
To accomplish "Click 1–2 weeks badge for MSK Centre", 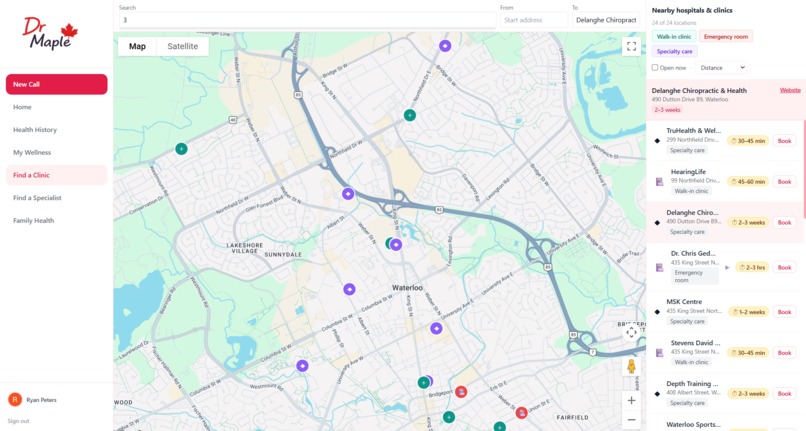I will coord(749,312).
